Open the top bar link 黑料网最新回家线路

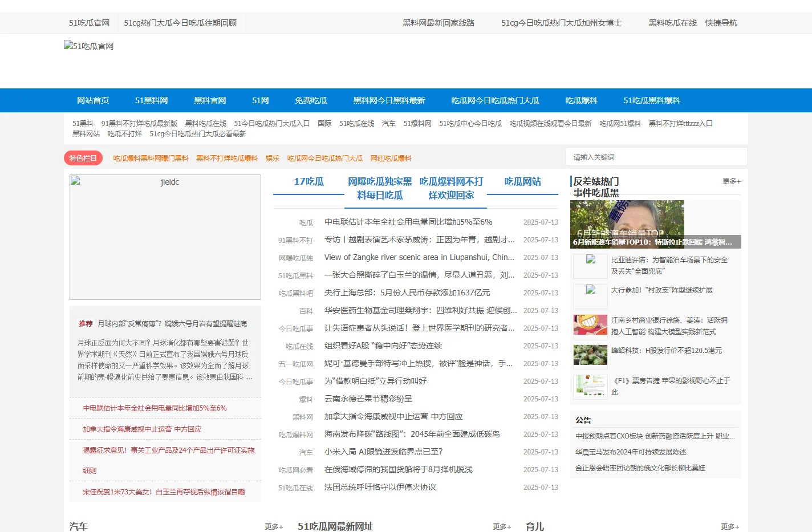439,23
